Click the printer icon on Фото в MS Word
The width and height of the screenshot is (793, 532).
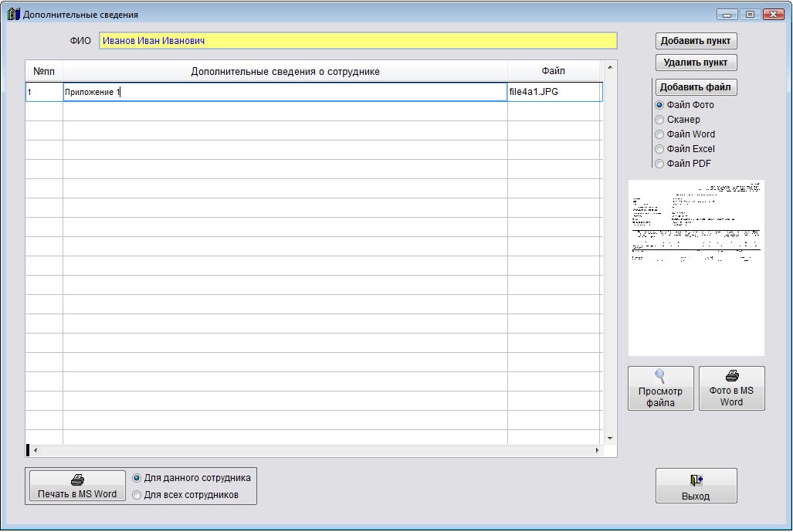click(x=732, y=376)
